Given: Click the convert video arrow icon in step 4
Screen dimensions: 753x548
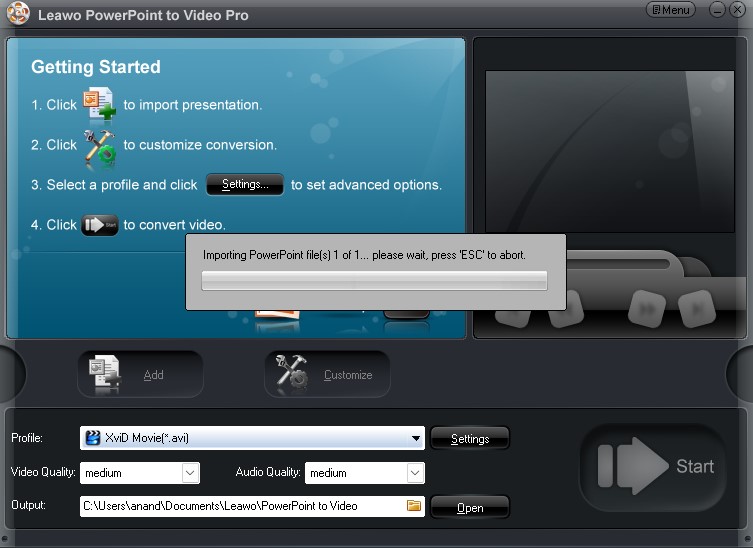Looking at the screenshot, I should coord(99,225).
